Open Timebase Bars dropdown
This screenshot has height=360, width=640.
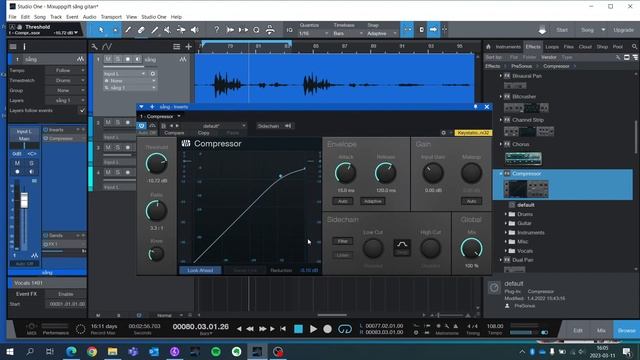click(348, 33)
